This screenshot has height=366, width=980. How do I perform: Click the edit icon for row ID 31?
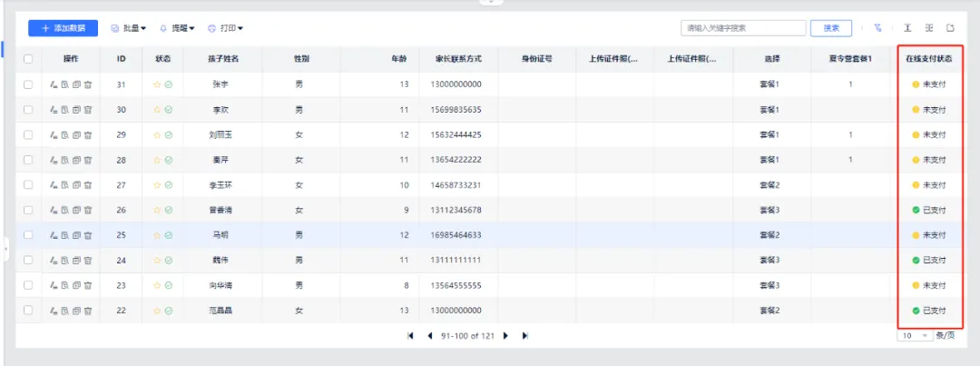point(54,84)
